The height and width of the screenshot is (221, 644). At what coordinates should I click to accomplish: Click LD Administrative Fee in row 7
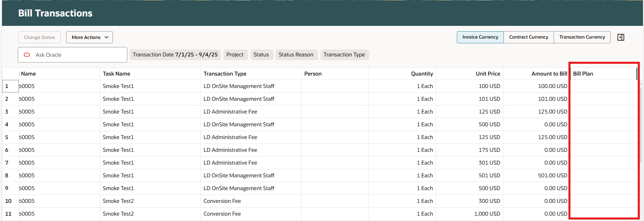tap(230, 163)
